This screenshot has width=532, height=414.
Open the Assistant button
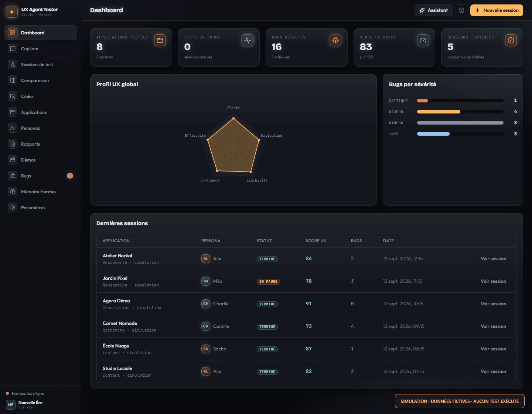(433, 10)
